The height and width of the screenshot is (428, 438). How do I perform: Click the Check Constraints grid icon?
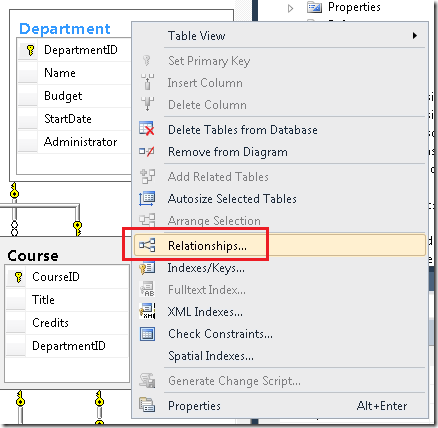pos(147,334)
